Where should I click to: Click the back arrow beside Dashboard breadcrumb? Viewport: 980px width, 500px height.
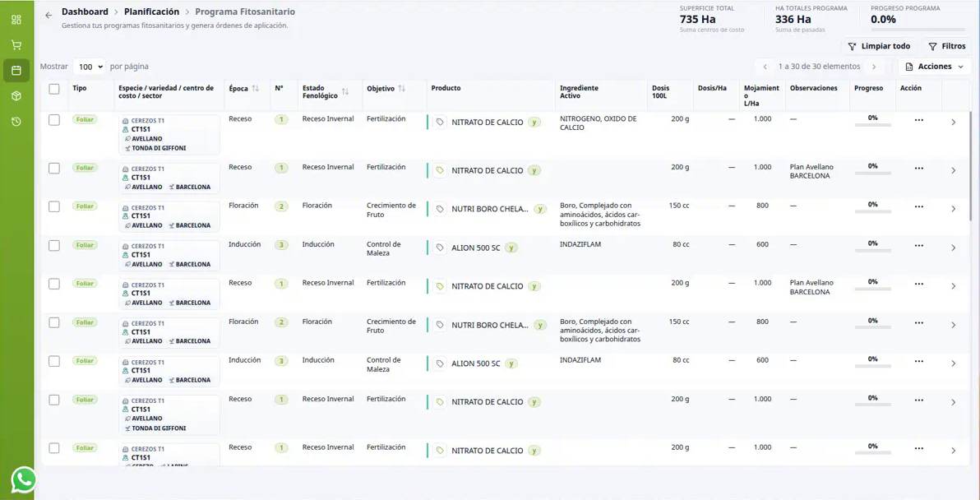click(x=49, y=15)
